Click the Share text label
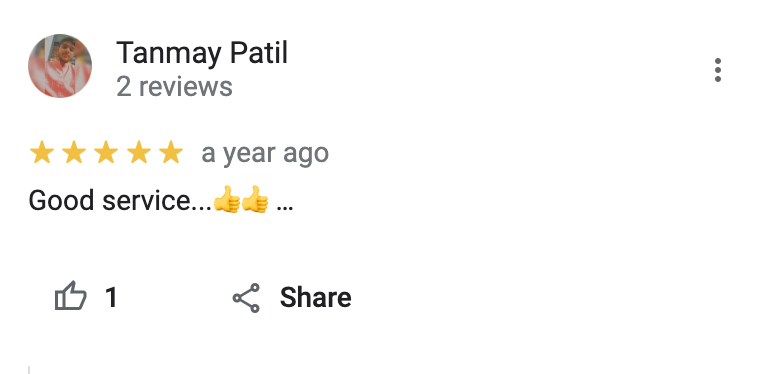This screenshot has height=374, width=776. 316,297
